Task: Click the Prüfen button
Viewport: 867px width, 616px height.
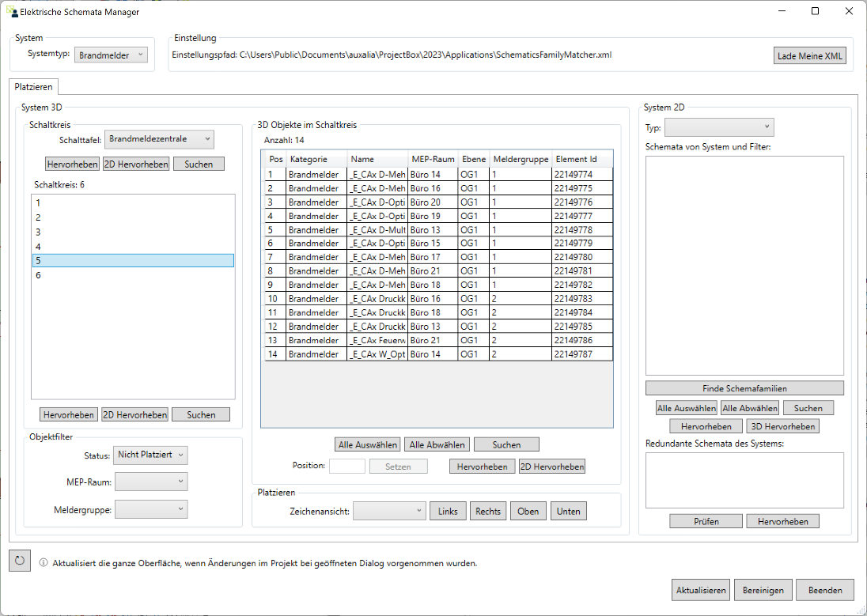Action: (706, 521)
